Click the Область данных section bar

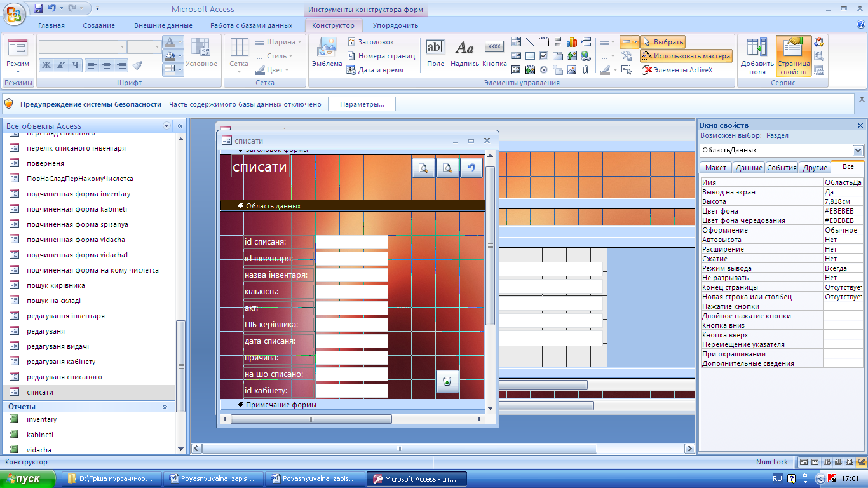[x=352, y=206]
